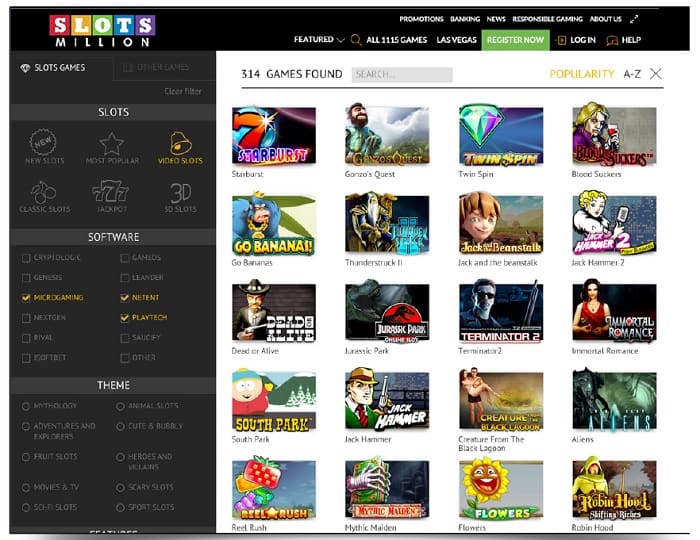Open the Blood Suckers game thumbnail

(614, 136)
